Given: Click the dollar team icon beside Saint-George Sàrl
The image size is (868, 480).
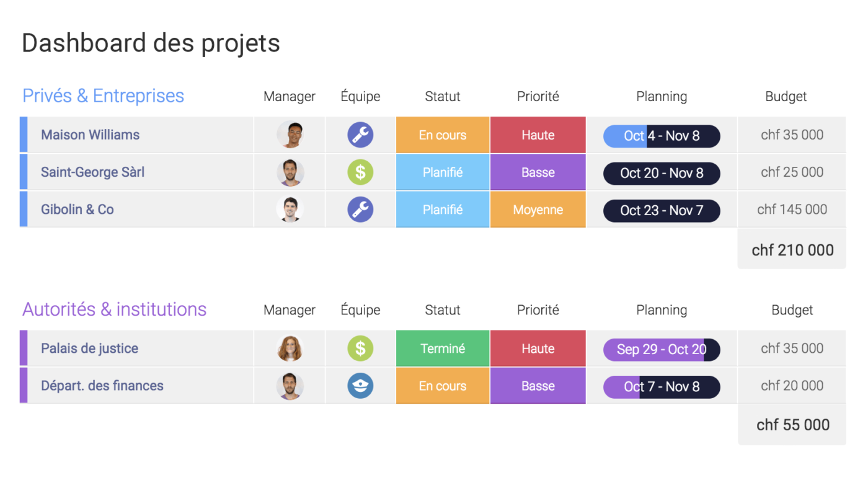Looking at the screenshot, I should coord(360,172).
